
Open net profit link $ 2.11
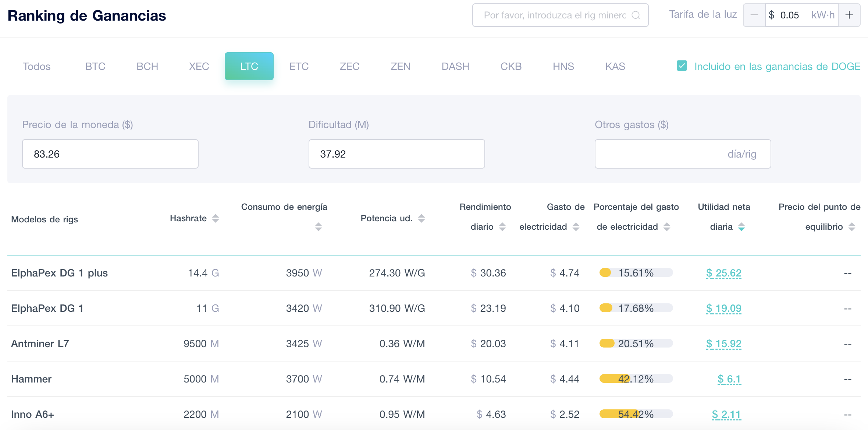point(726,415)
